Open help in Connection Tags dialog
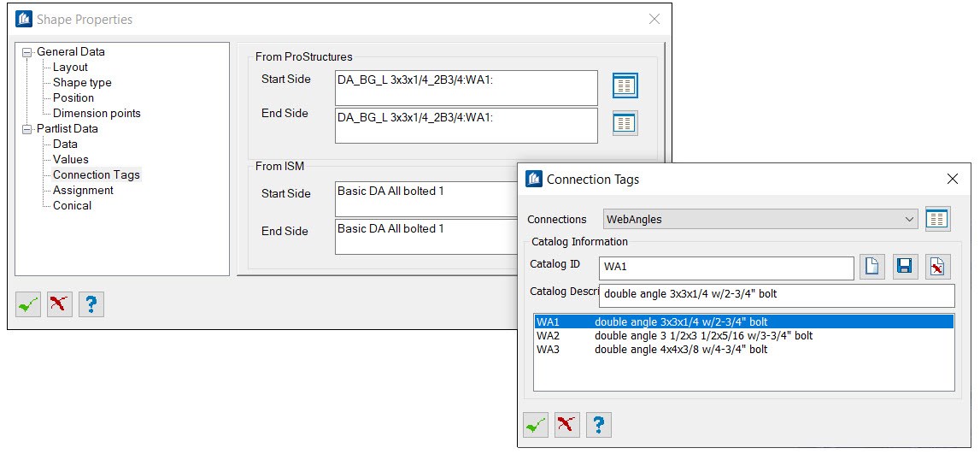 tap(599, 425)
